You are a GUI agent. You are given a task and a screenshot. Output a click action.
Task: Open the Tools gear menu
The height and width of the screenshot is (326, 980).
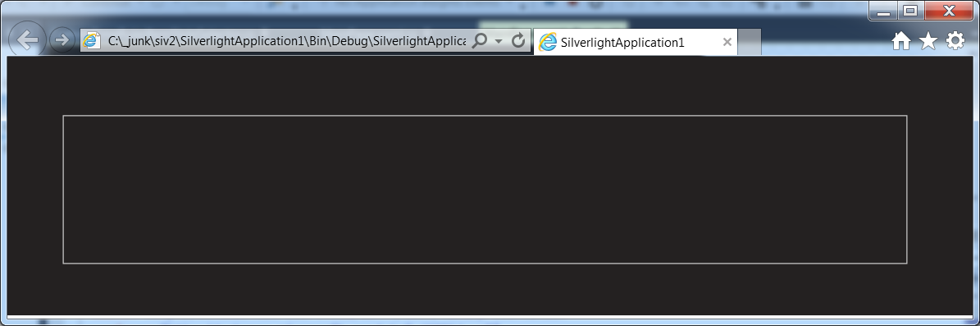pos(955,41)
